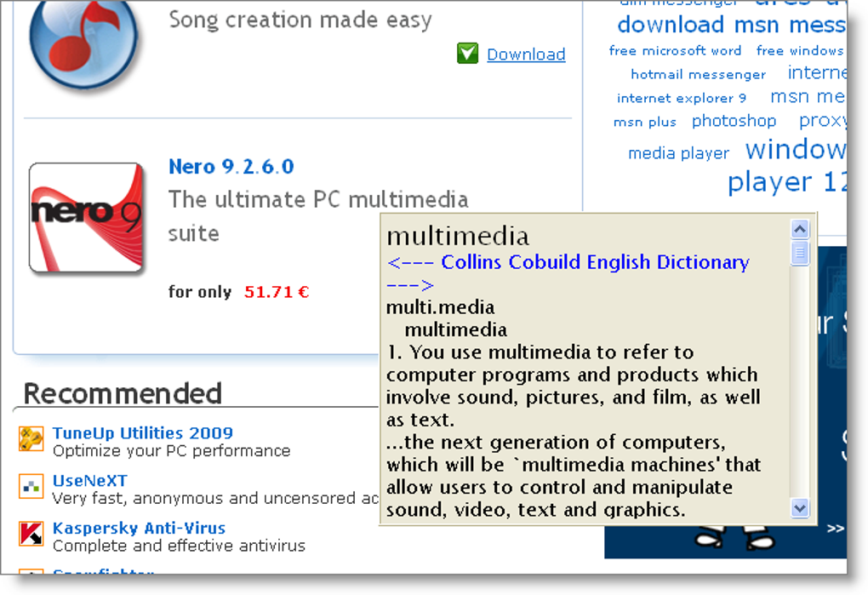Click 'Optimize your PC performance' description
The width and height of the screenshot is (868, 595).
coord(172,451)
